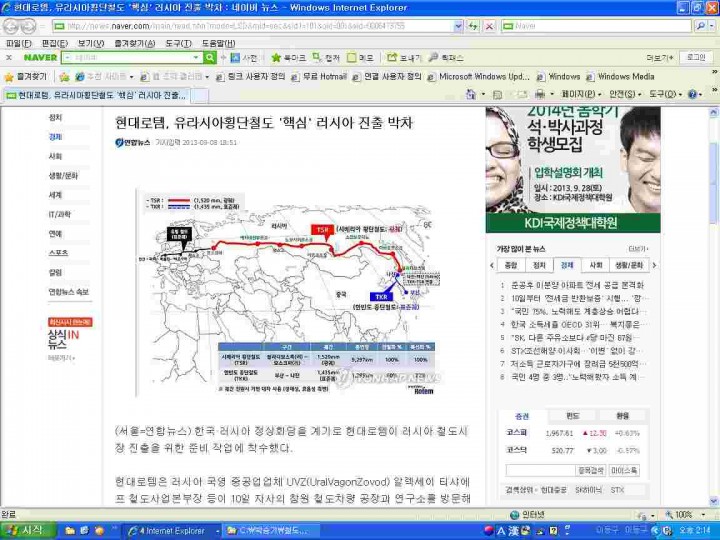Select the 사회 tab in most-viewed news
Viewport: 720px width, 540px height.
596,265
